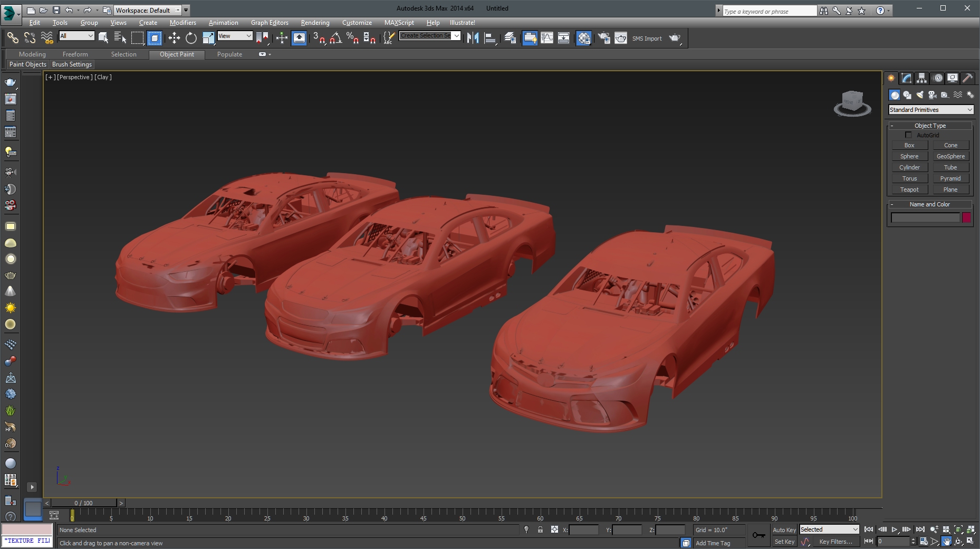Switch to the Populate ribbon tab

[229, 54]
